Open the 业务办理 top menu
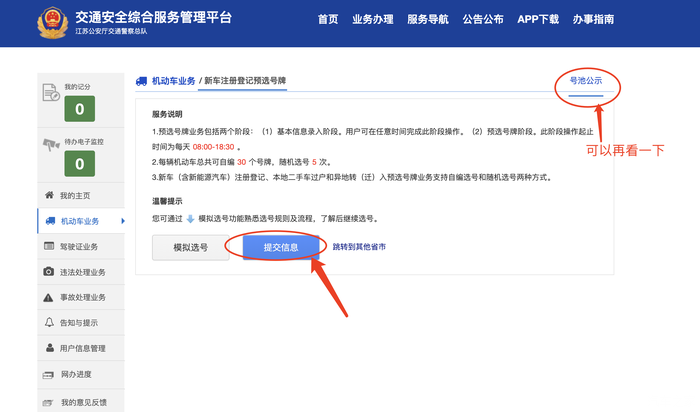This screenshot has height=412, width=700. tap(370, 19)
